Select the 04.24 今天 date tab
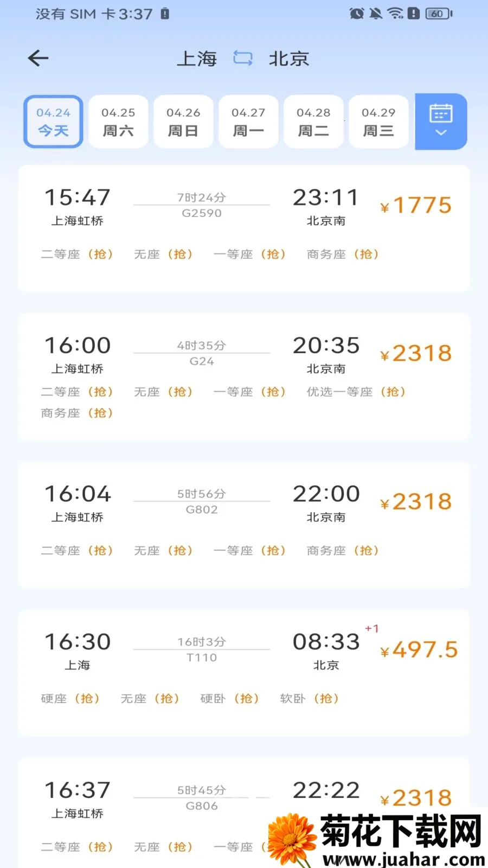This screenshot has width=488, height=868. [53, 122]
